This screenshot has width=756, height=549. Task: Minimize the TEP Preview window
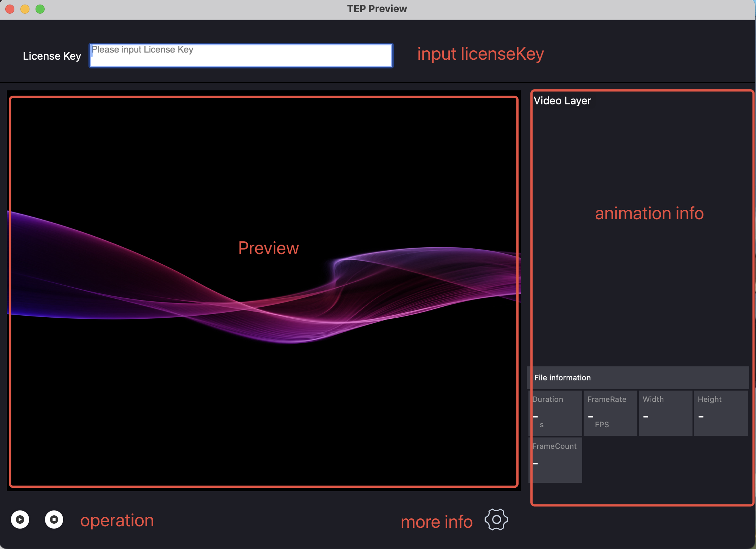click(25, 9)
